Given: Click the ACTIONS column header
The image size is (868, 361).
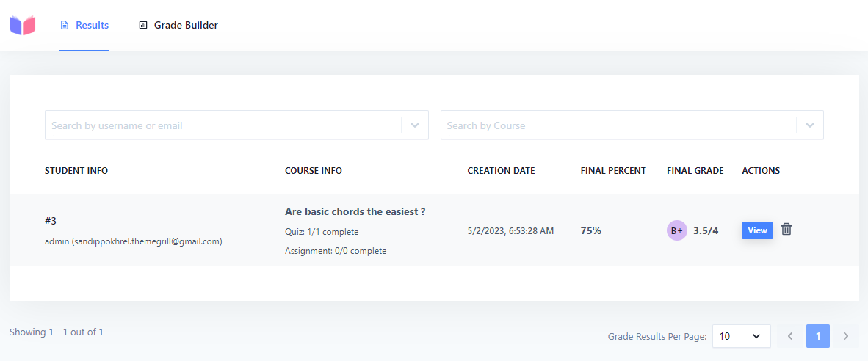Looking at the screenshot, I should point(762,171).
